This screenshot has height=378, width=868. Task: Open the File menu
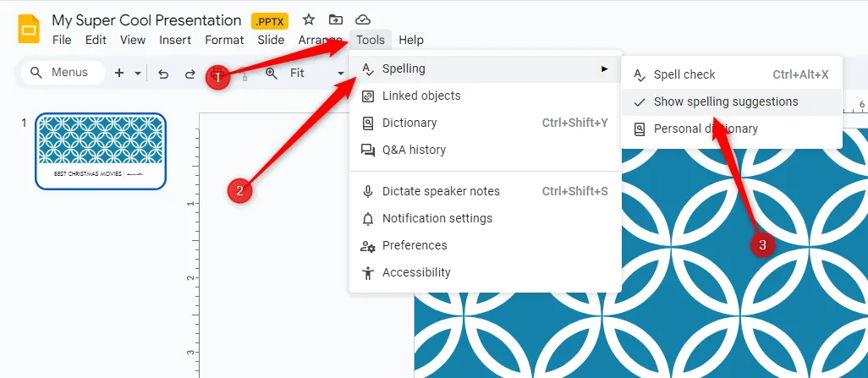click(62, 40)
